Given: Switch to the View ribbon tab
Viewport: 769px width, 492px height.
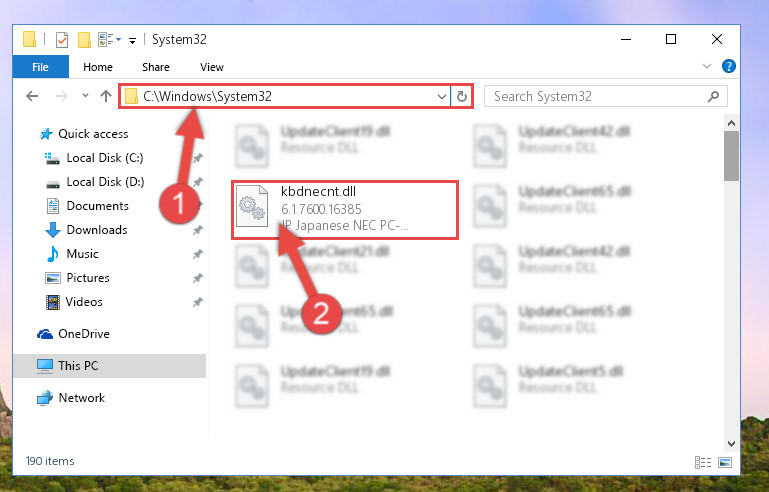Looking at the screenshot, I should point(212,67).
